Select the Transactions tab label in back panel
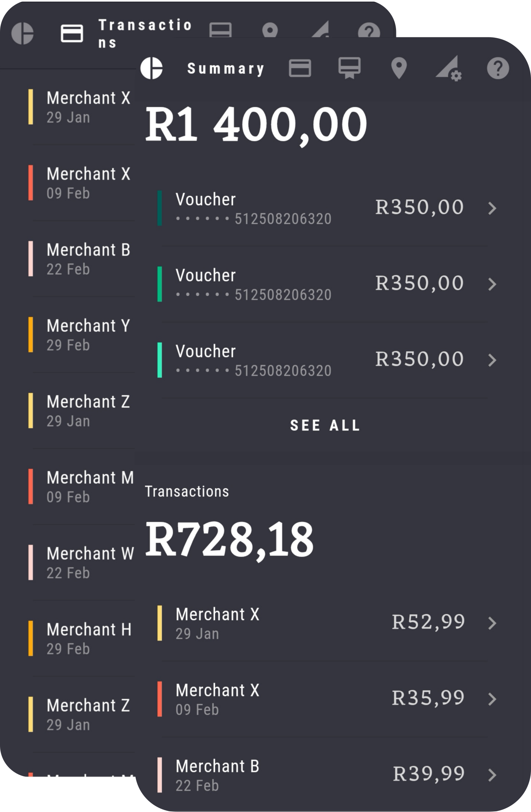This screenshot has width=531, height=812. click(x=145, y=33)
